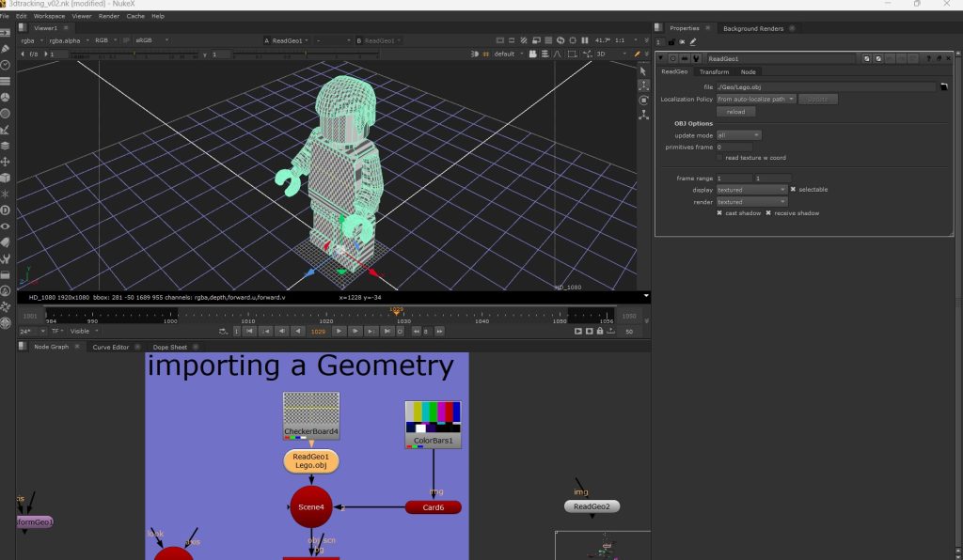Open the 3D view mode dropdown

(611, 54)
